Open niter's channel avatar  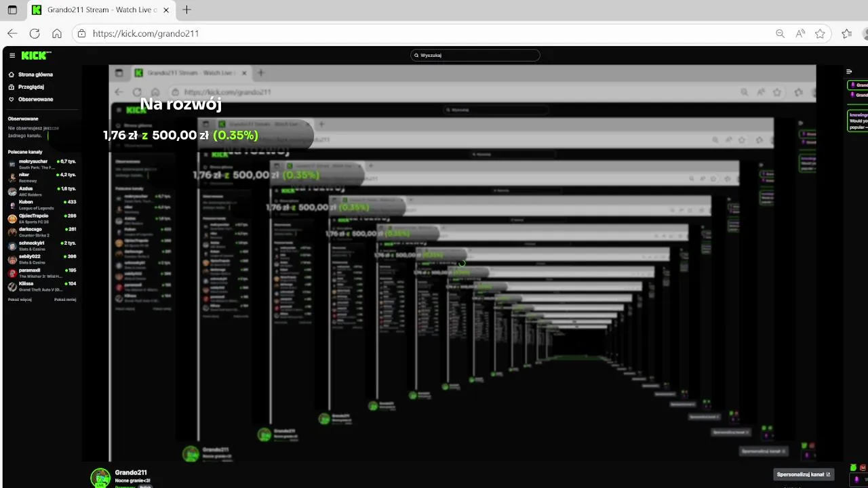point(12,178)
